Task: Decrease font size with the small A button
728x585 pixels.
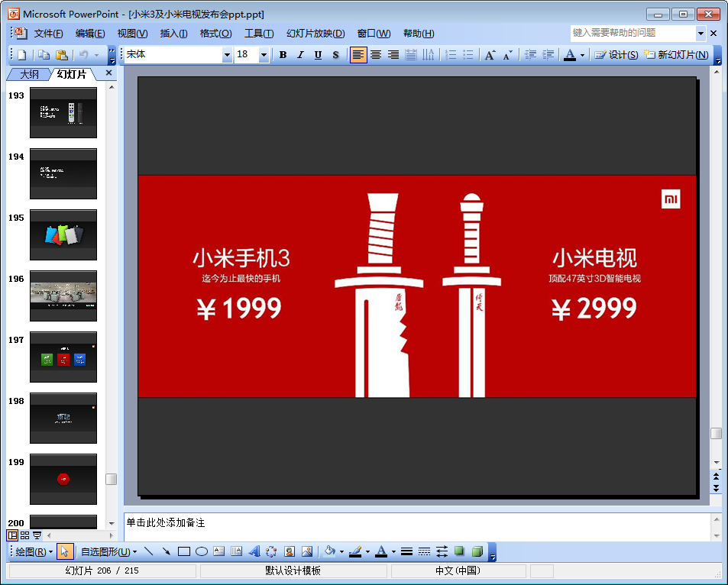Action: [x=508, y=55]
